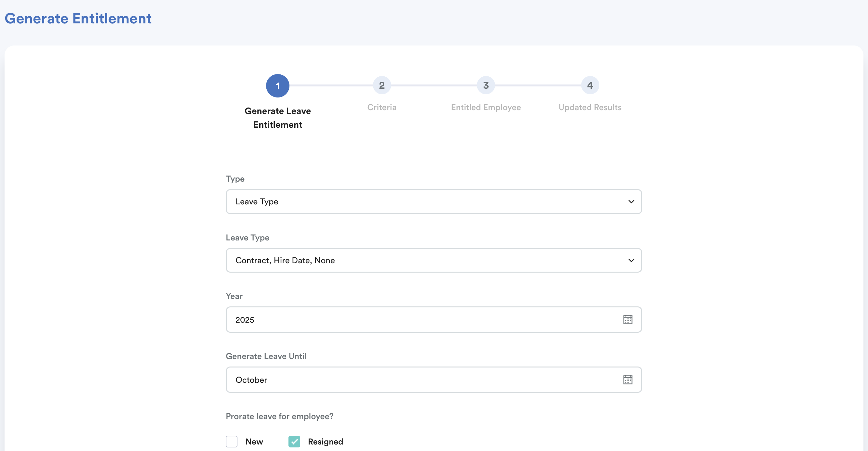Open calendar icon for Generate Leave Until
Viewport: 868px width, 451px height.
click(627, 380)
